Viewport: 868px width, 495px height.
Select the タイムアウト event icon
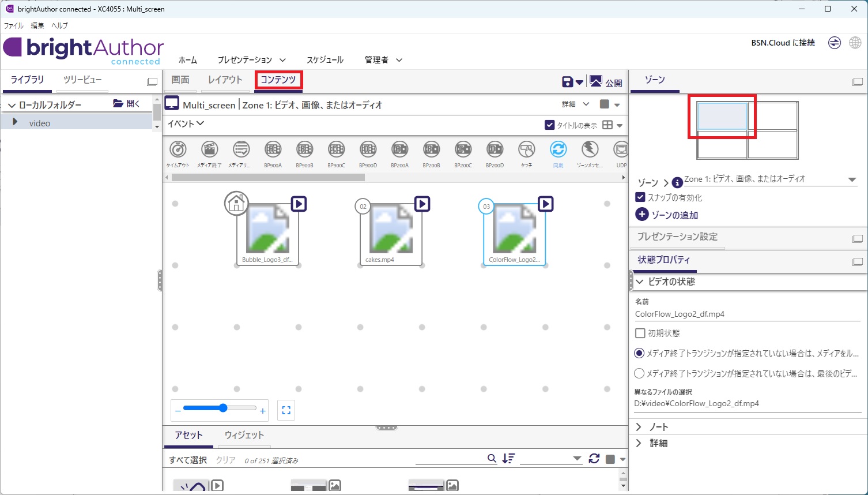coord(178,149)
